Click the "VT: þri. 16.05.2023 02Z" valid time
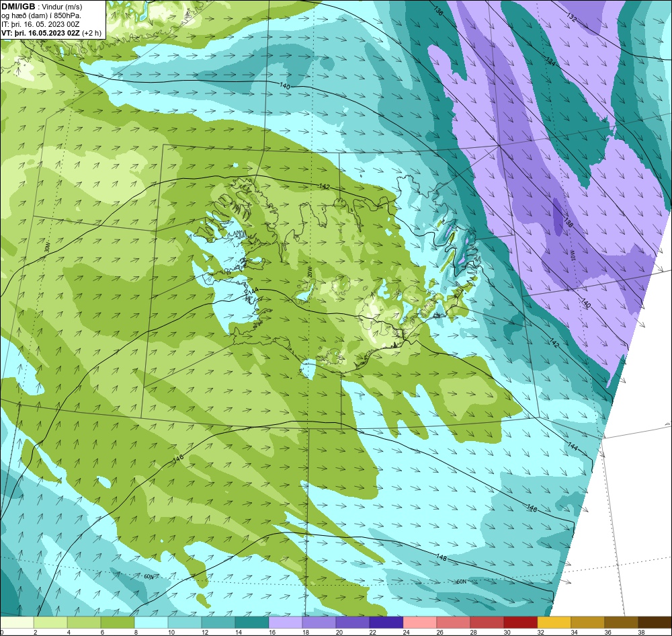The height and width of the screenshot is (636, 672). [x=41, y=33]
